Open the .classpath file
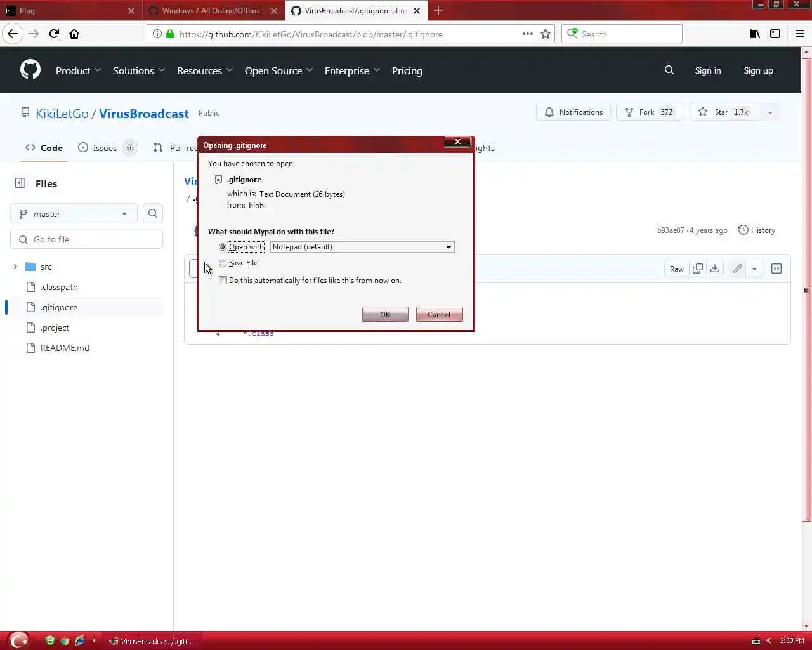The height and width of the screenshot is (650, 812). tap(59, 287)
